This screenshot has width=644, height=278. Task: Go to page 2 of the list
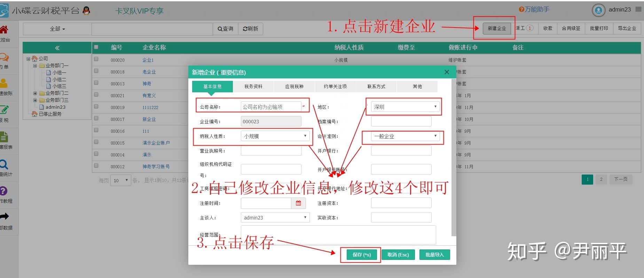pos(601,179)
